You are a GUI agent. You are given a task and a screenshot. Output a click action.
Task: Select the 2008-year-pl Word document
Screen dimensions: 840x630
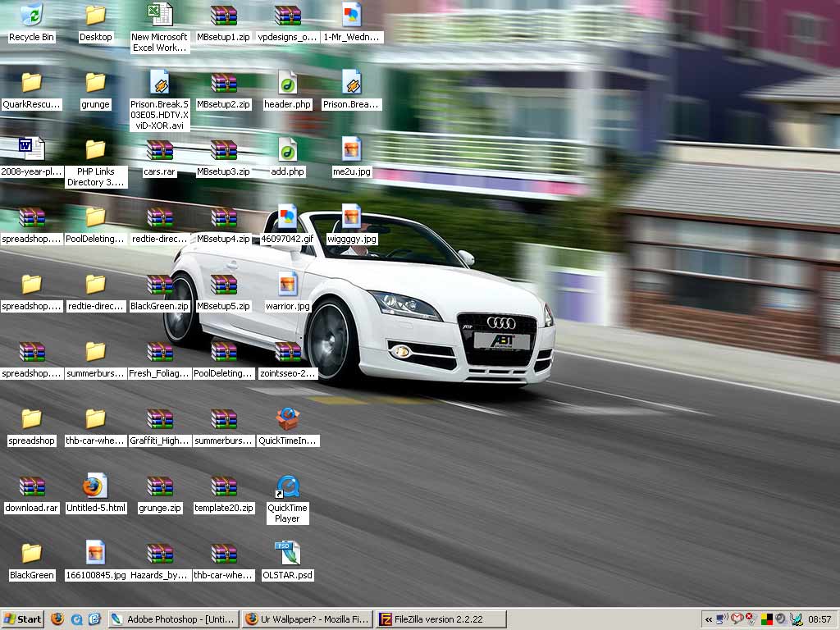(x=31, y=151)
